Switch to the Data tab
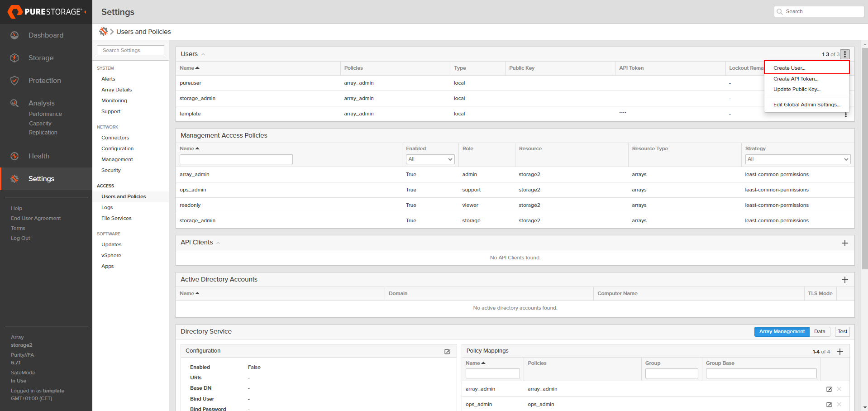Viewport: 868px width, 411px height. (x=820, y=332)
